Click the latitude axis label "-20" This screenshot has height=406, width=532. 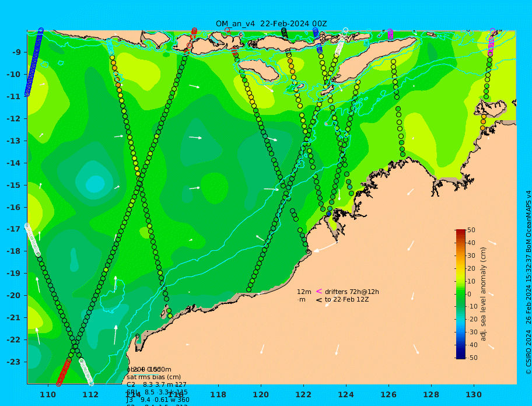pyautogui.click(x=13, y=295)
